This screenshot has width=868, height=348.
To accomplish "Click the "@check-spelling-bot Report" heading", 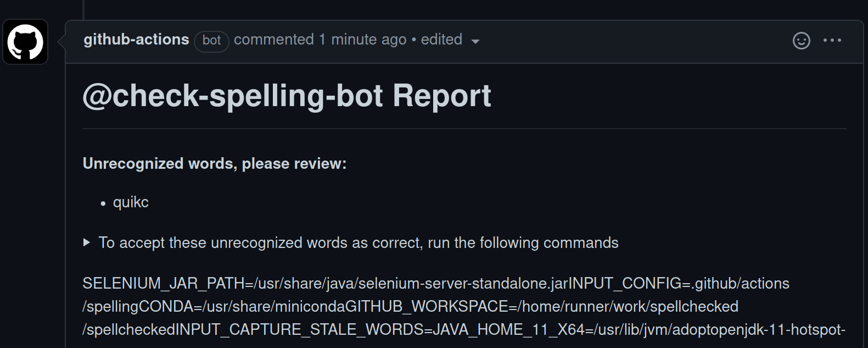I will click(287, 96).
